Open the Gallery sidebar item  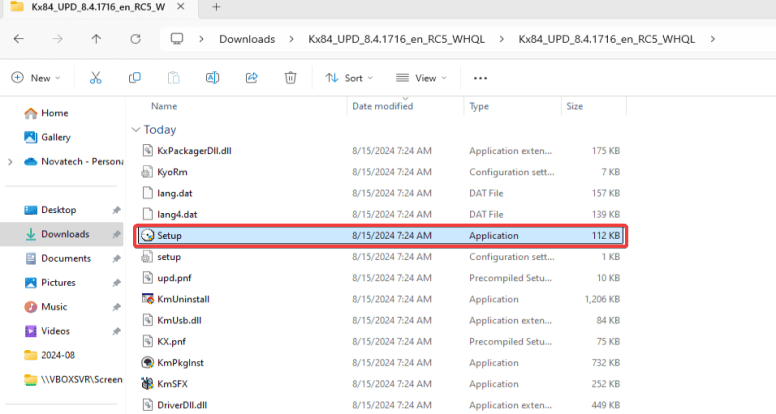click(55, 137)
